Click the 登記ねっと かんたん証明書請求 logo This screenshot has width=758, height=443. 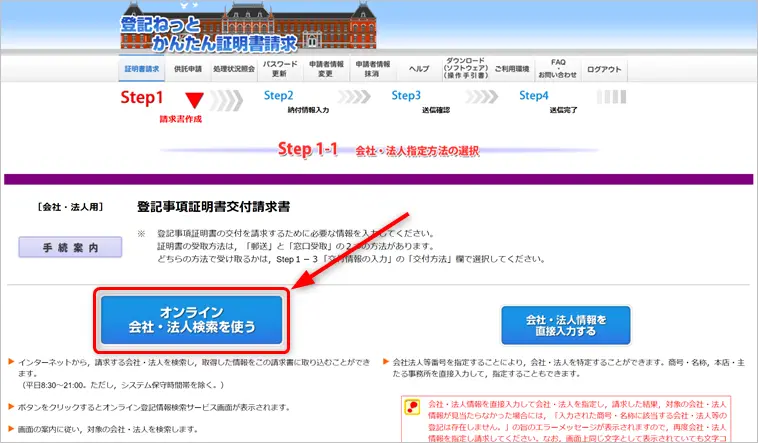pyautogui.click(x=208, y=31)
